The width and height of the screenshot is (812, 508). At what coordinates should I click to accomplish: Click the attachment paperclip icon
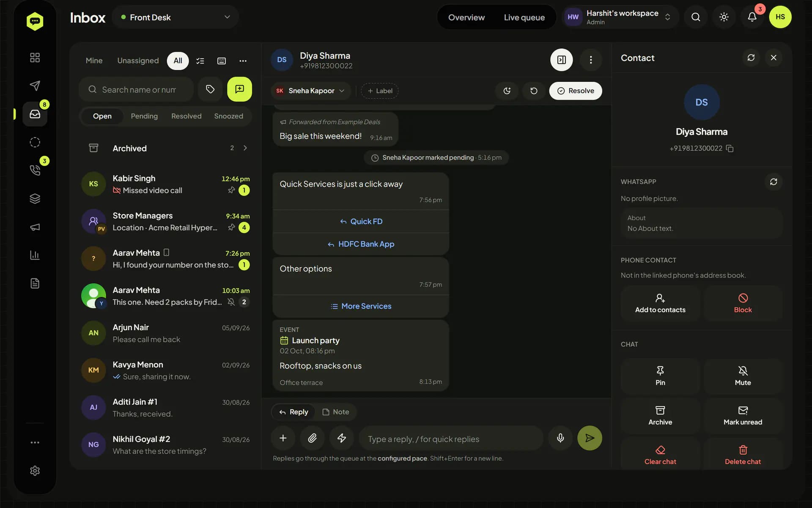(312, 438)
